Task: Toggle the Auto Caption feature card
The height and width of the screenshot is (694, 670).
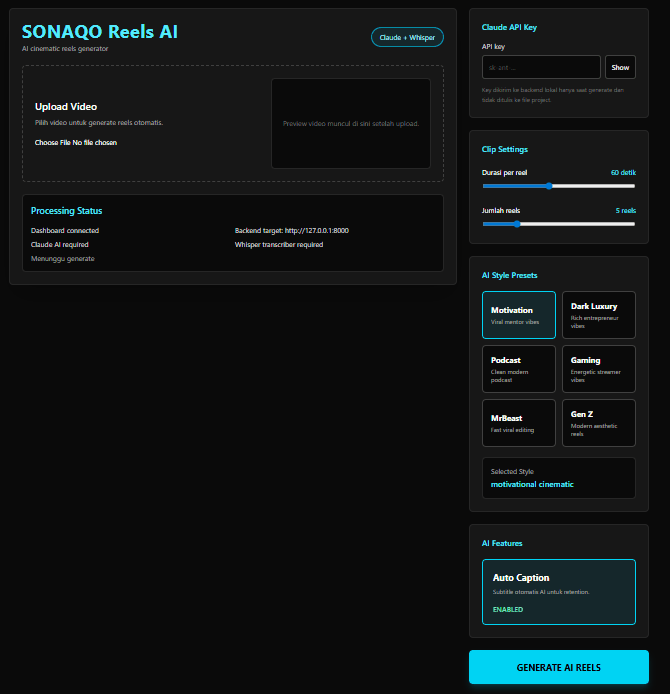Action: pyautogui.click(x=558, y=592)
